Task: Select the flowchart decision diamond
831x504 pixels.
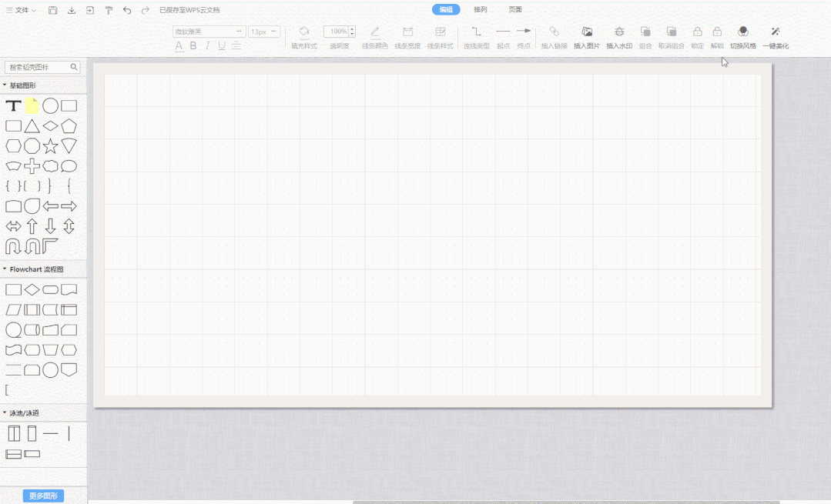Action: click(32, 289)
